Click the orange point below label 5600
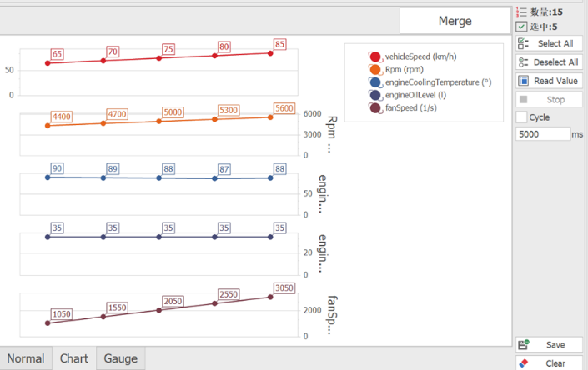 point(270,117)
